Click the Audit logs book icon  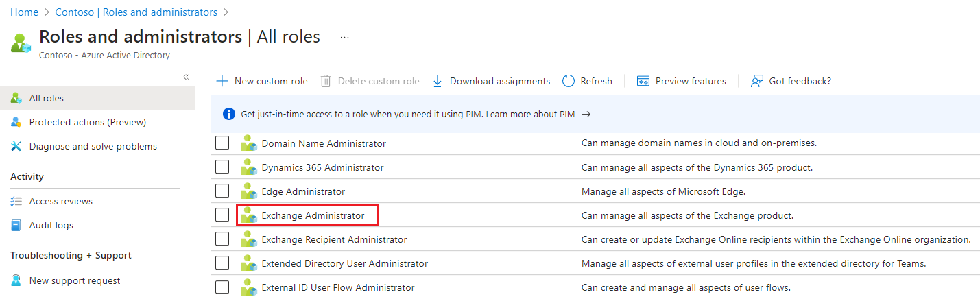pos(16,225)
